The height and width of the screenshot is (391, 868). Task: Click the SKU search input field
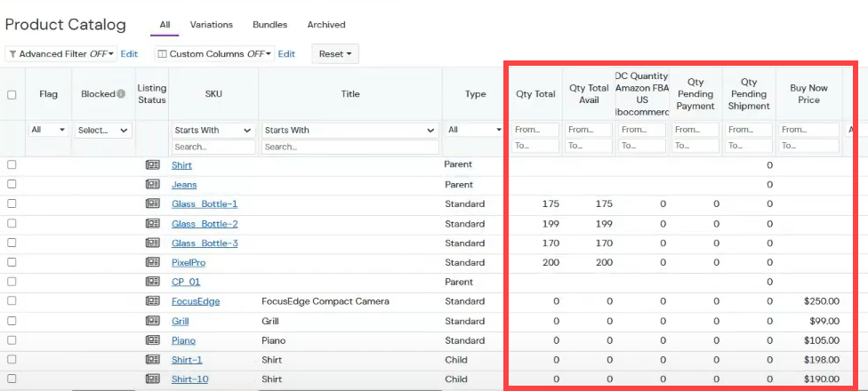click(213, 148)
